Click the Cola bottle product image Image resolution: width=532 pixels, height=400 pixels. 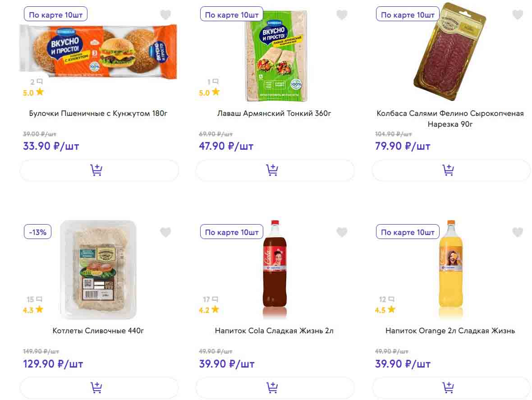[275, 268]
